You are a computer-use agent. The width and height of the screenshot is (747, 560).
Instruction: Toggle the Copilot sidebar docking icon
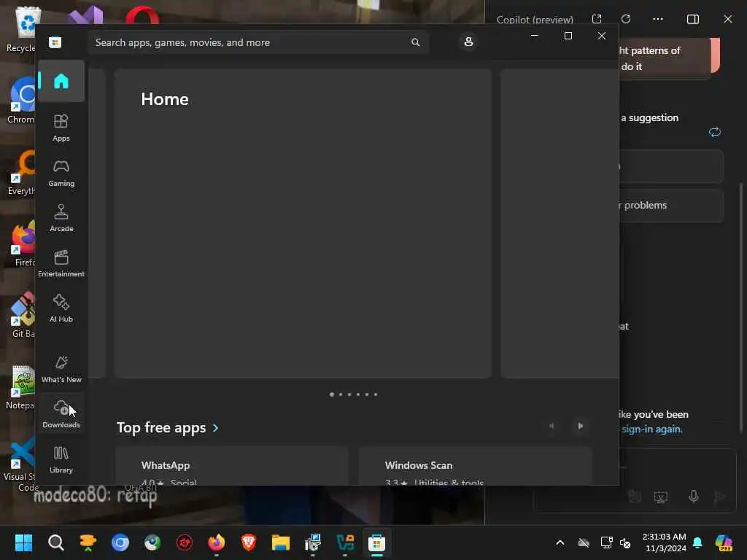pyautogui.click(x=693, y=19)
